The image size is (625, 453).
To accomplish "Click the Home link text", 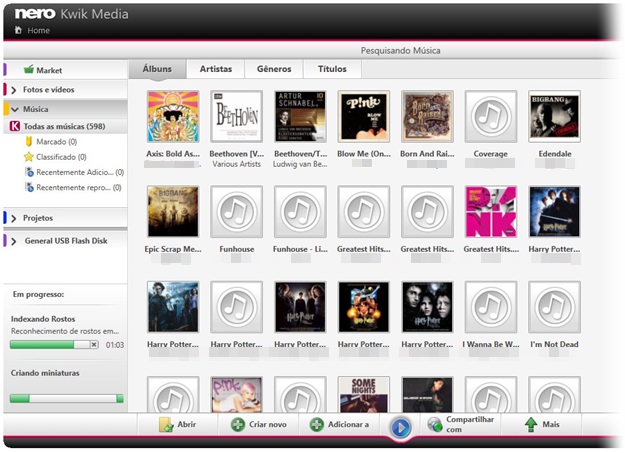I will point(39,30).
